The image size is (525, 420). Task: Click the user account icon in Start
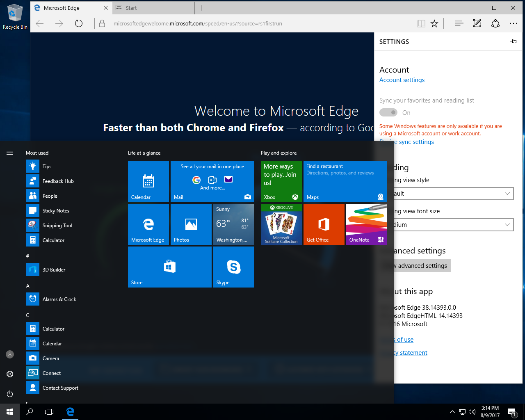pyautogui.click(x=10, y=354)
